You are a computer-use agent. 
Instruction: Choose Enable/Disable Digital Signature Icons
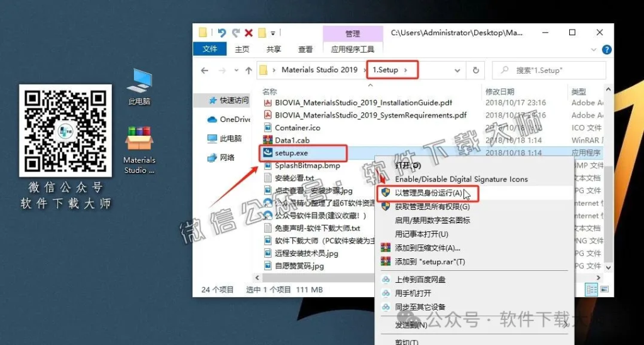pyautogui.click(x=461, y=179)
